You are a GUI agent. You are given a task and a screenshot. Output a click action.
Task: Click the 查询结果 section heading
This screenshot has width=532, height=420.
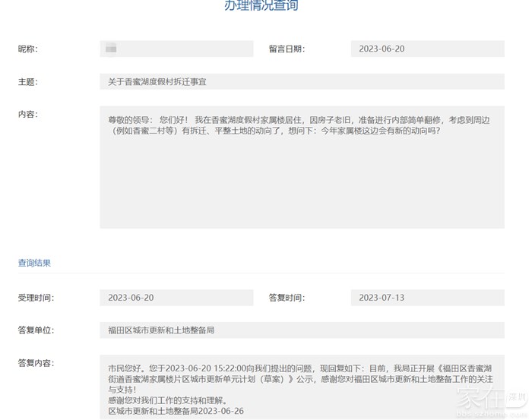(x=34, y=263)
